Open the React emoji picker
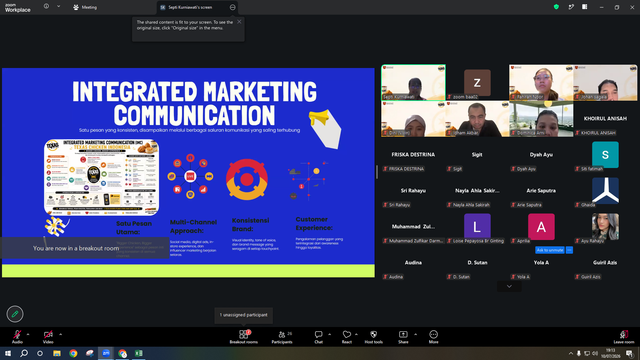 pyautogui.click(x=347, y=337)
